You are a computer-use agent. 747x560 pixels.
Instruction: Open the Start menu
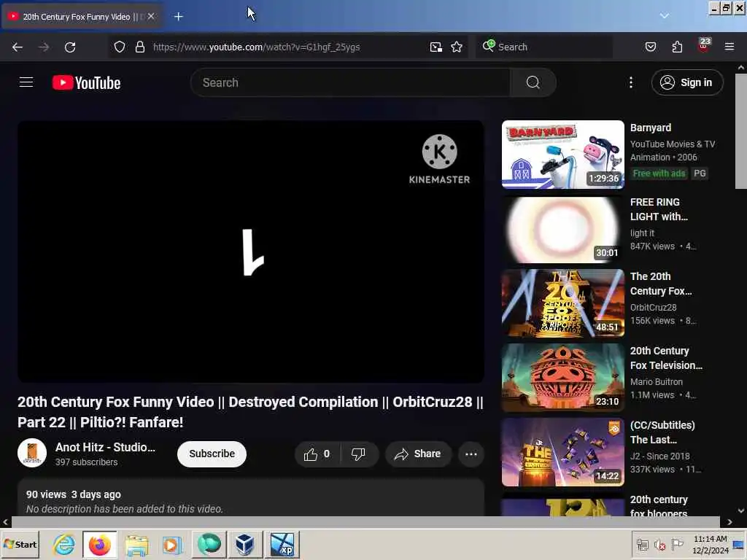point(20,544)
